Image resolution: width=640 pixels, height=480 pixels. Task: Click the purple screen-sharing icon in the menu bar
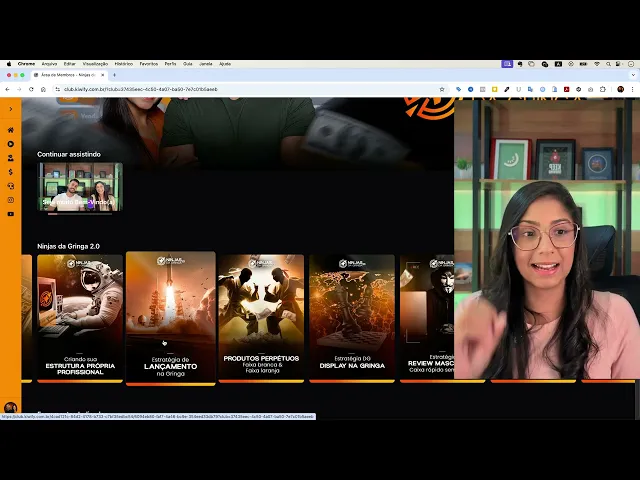click(507, 64)
